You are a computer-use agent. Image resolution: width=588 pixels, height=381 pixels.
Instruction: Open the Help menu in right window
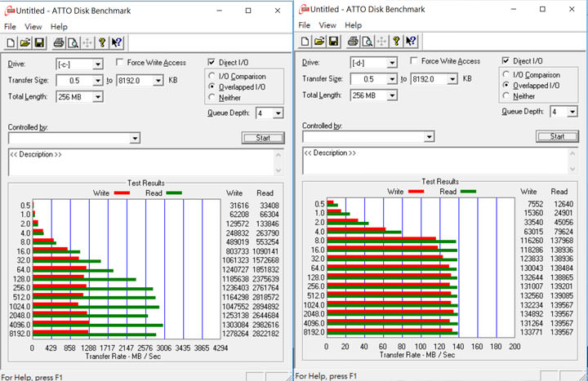[354, 25]
